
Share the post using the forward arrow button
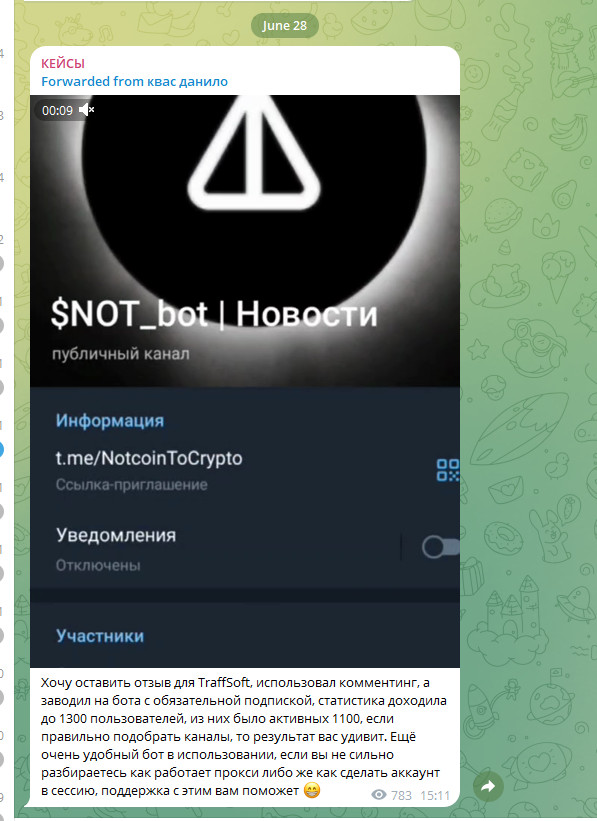click(488, 786)
